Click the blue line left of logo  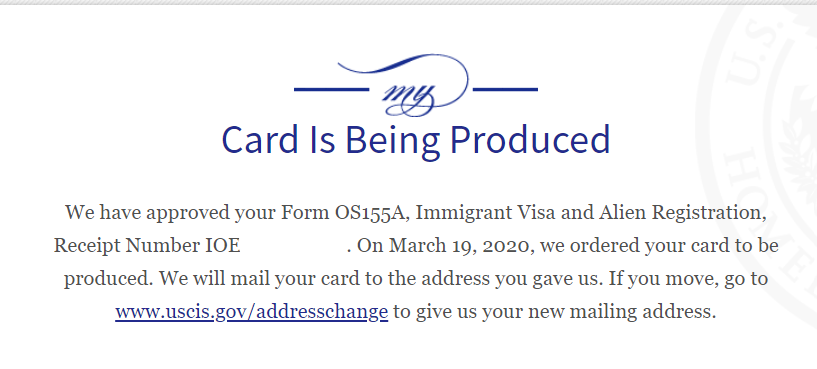(331, 90)
